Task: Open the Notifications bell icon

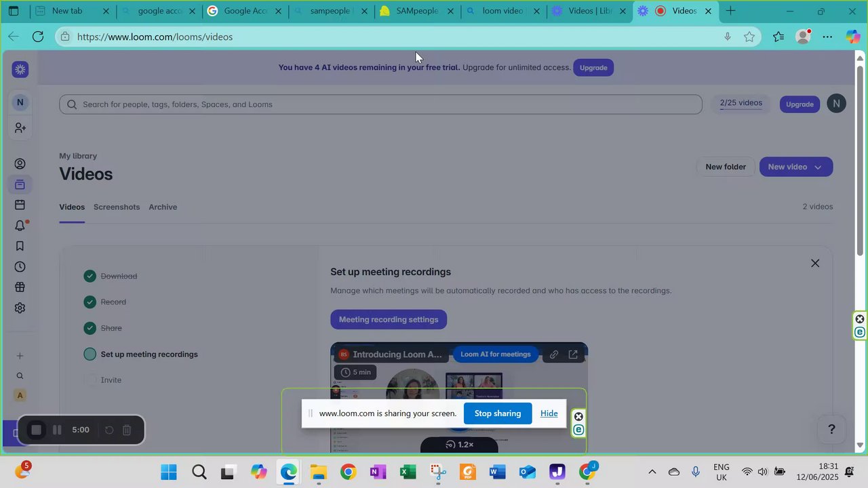Action: coord(20,226)
